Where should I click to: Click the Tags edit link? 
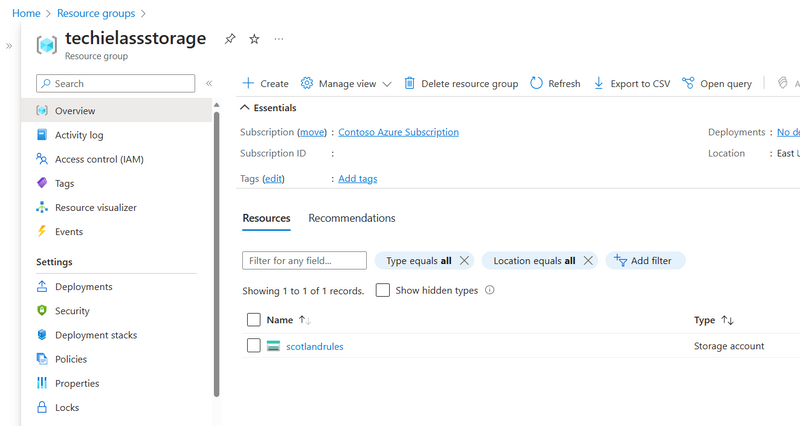pos(273,179)
